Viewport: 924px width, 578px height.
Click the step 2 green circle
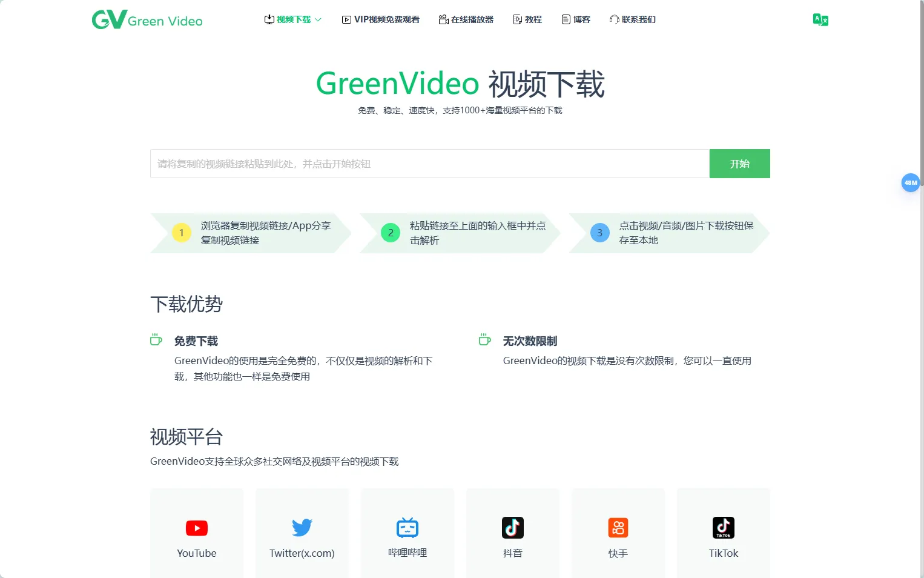click(x=391, y=233)
